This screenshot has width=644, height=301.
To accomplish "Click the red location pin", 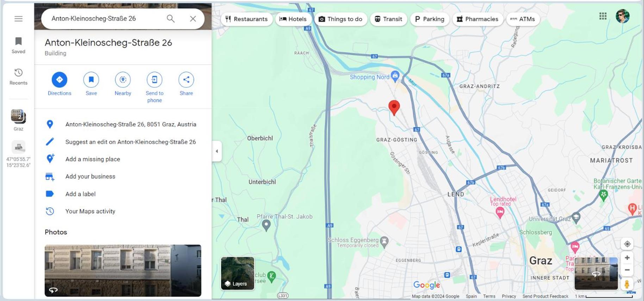I will pos(394,108).
